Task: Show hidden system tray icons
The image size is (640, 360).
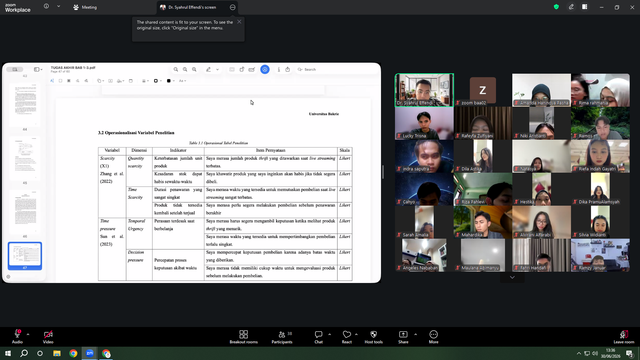Action: (578, 353)
